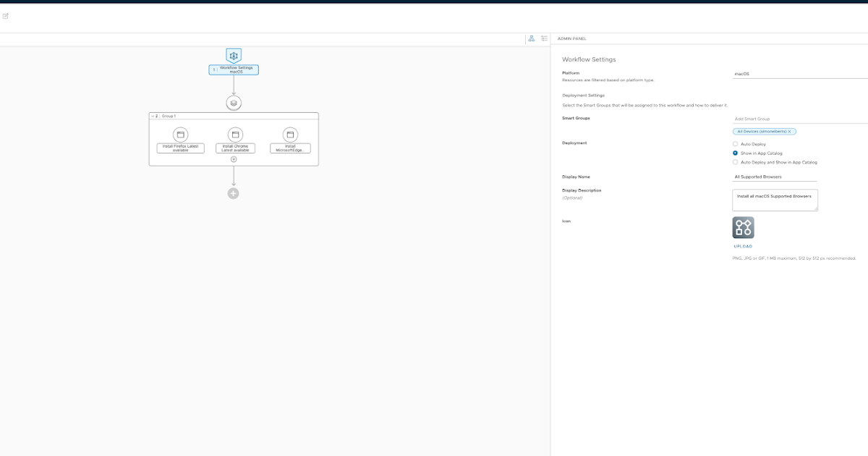Click the edit pencil icon at top left
868x456 pixels.
click(x=6, y=16)
